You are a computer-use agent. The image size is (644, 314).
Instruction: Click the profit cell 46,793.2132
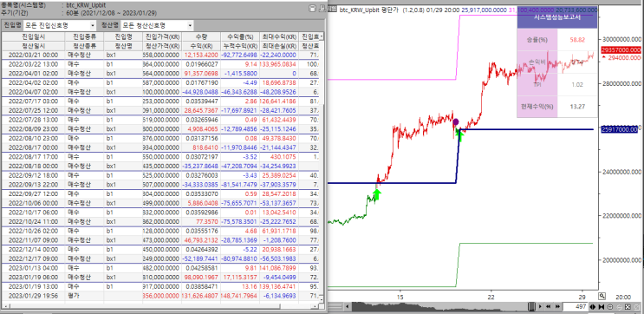coord(201,239)
